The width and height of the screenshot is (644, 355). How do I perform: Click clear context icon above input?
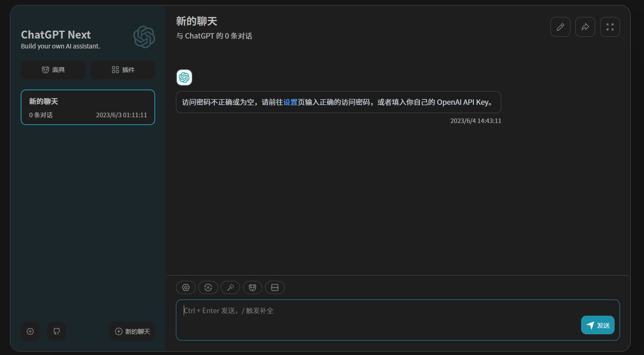pos(275,287)
